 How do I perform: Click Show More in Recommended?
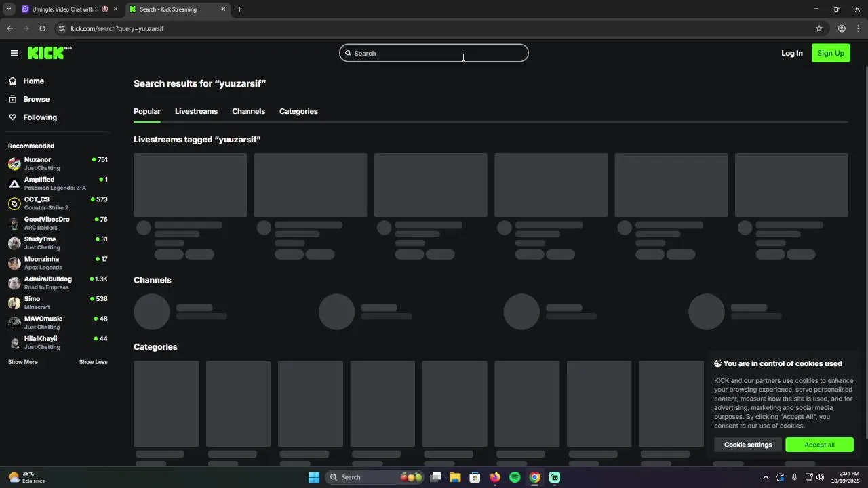click(x=23, y=362)
